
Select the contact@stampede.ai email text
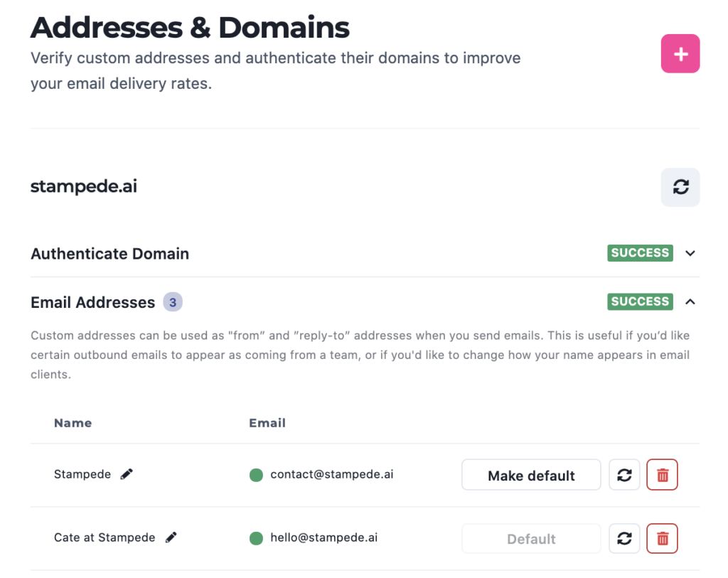click(332, 474)
